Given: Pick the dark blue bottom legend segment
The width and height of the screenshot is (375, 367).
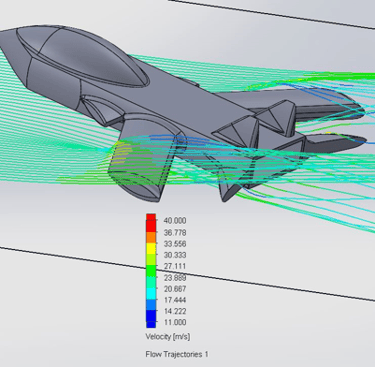Looking at the screenshot, I should click(x=151, y=319).
